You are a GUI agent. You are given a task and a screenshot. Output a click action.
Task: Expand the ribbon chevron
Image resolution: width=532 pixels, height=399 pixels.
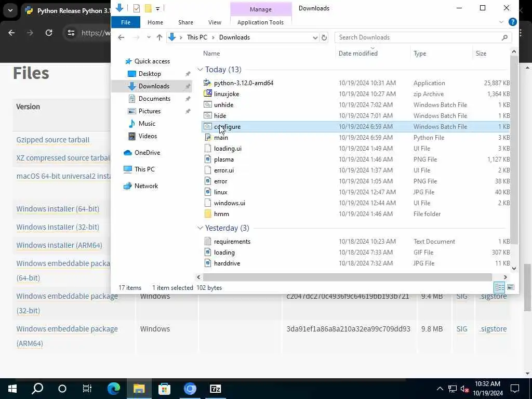(x=501, y=22)
